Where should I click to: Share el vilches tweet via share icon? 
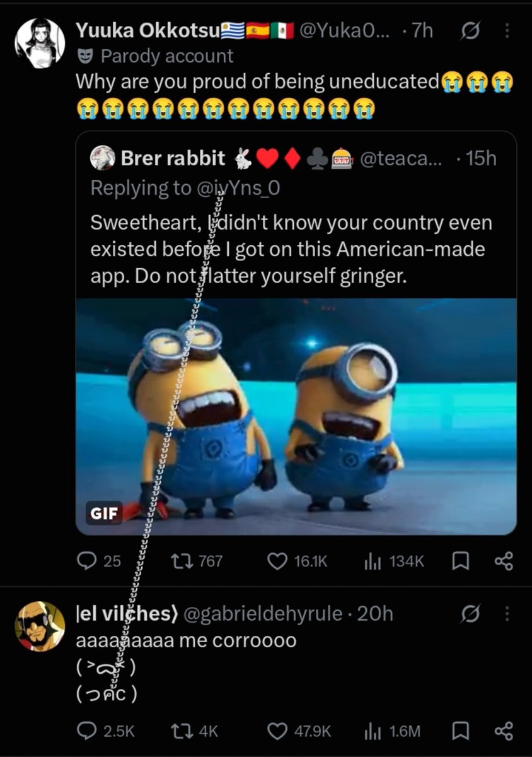tap(504, 731)
